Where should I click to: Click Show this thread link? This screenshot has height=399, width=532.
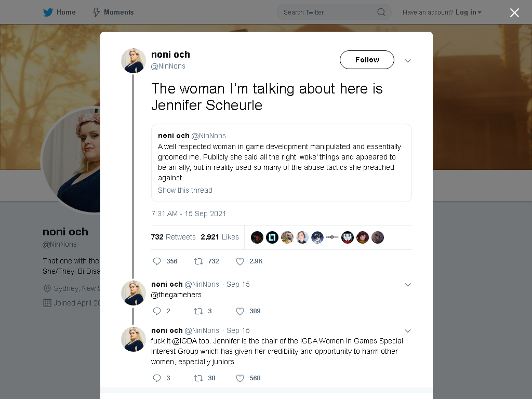185,190
